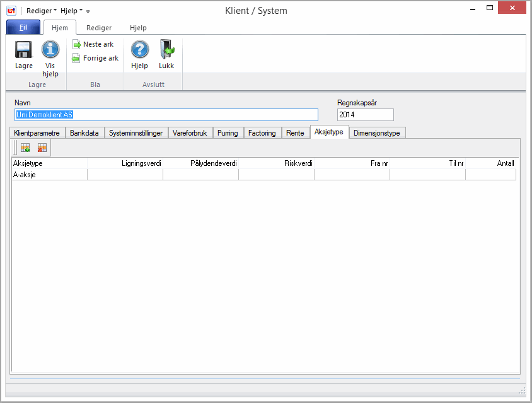Open the customize quick access toolbar arrow
532x403 pixels.
88,11
